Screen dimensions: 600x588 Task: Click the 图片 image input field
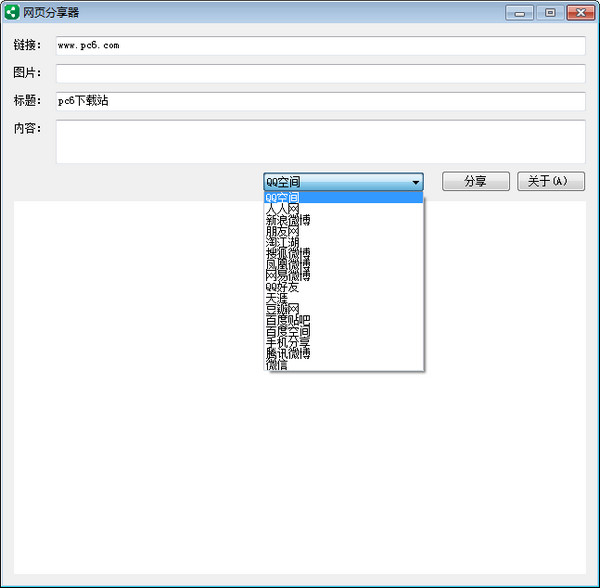pos(321,73)
